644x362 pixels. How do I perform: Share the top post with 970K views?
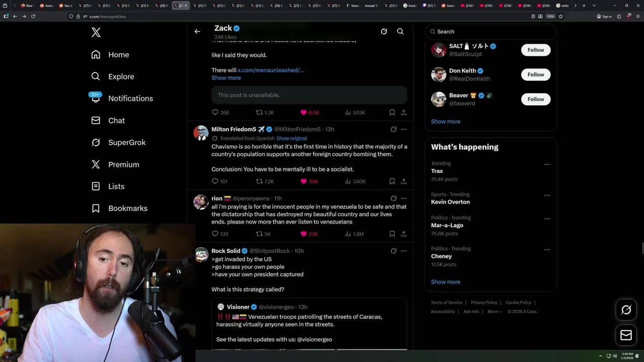tap(404, 113)
